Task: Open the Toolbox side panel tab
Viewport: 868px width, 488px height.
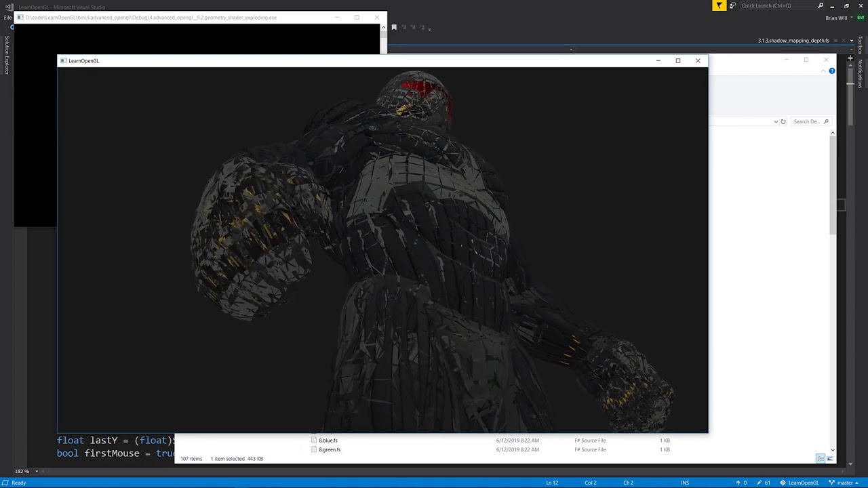Action: click(x=860, y=45)
